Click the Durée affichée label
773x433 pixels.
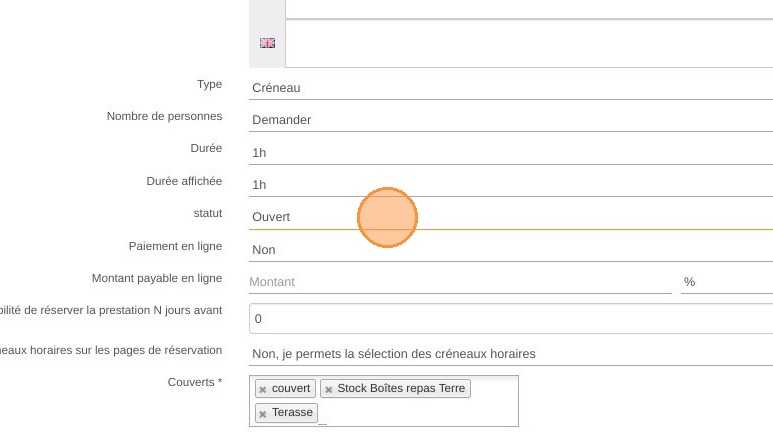click(184, 181)
